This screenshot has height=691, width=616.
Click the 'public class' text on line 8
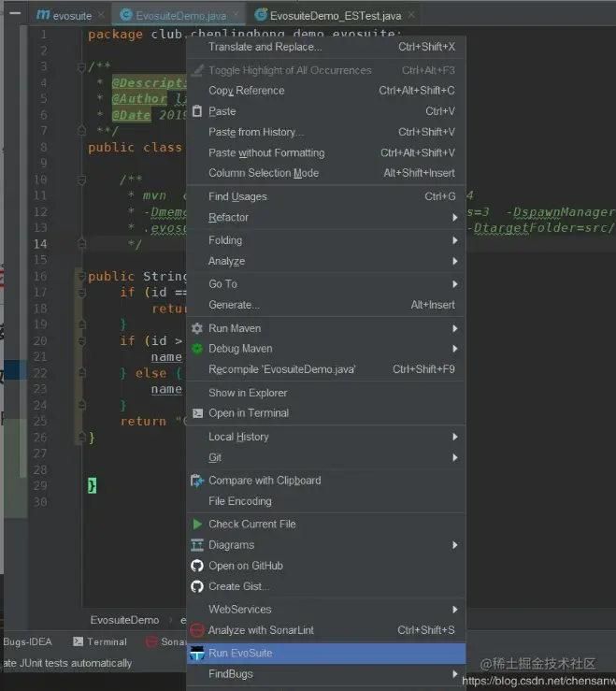coord(135,147)
